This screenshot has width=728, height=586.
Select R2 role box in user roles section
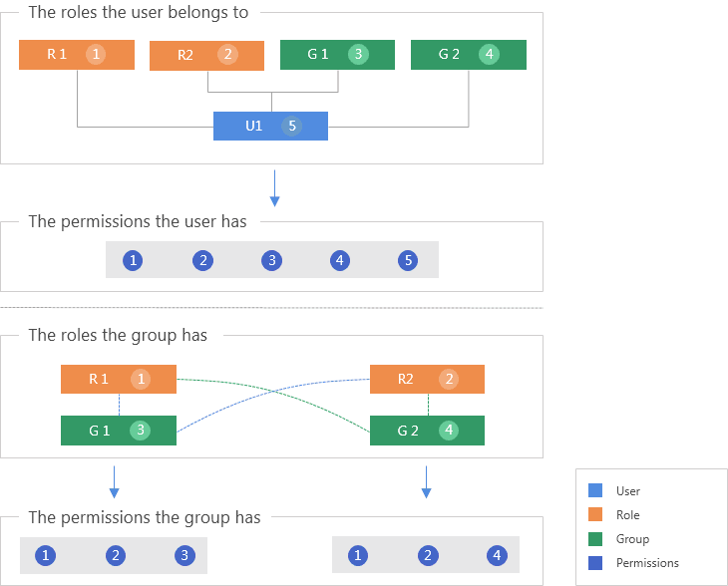click(x=206, y=55)
